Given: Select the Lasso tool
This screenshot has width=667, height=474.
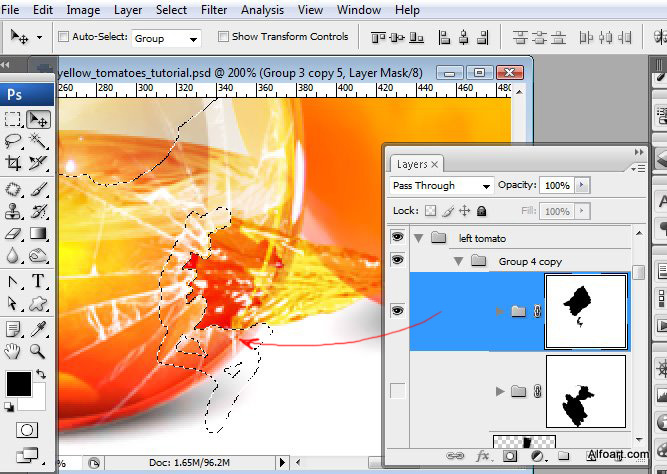Looking at the screenshot, I should [x=13, y=141].
